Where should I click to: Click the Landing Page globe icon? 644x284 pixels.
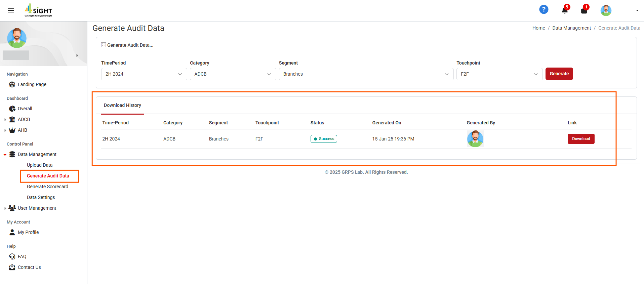12,84
